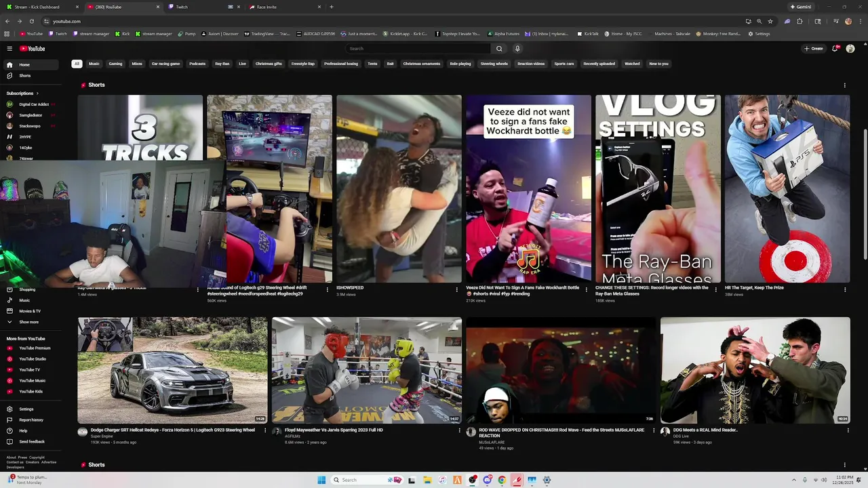
Task: Open DDG Live channel link
Action: coord(681,436)
